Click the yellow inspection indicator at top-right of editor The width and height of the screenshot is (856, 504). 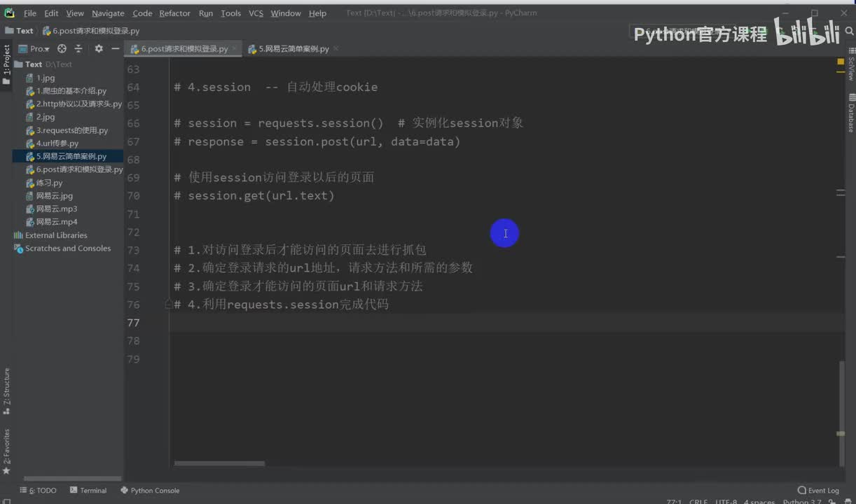point(841,62)
